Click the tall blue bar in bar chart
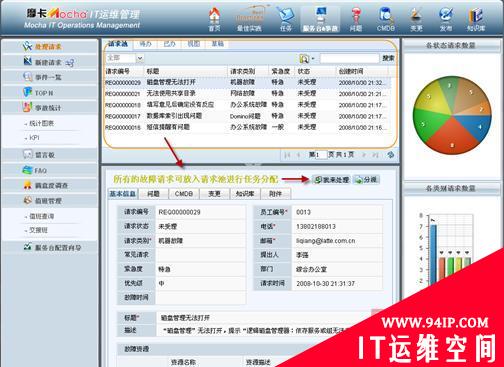This screenshot has height=367, width=504. point(433,255)
